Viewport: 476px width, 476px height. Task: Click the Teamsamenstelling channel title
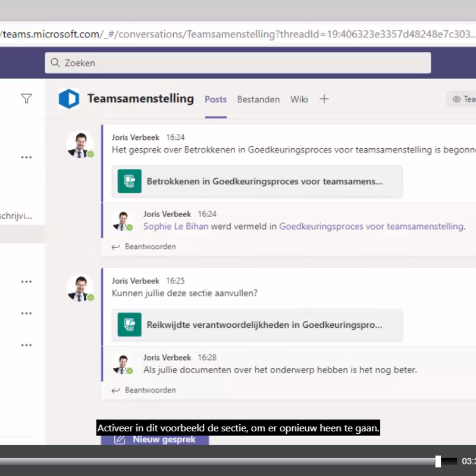(x=140, y=99)
